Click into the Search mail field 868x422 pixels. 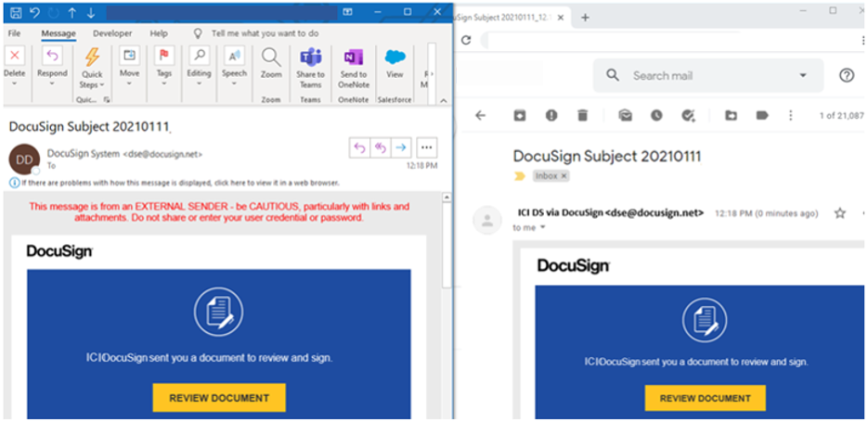(x=706, y=75)
